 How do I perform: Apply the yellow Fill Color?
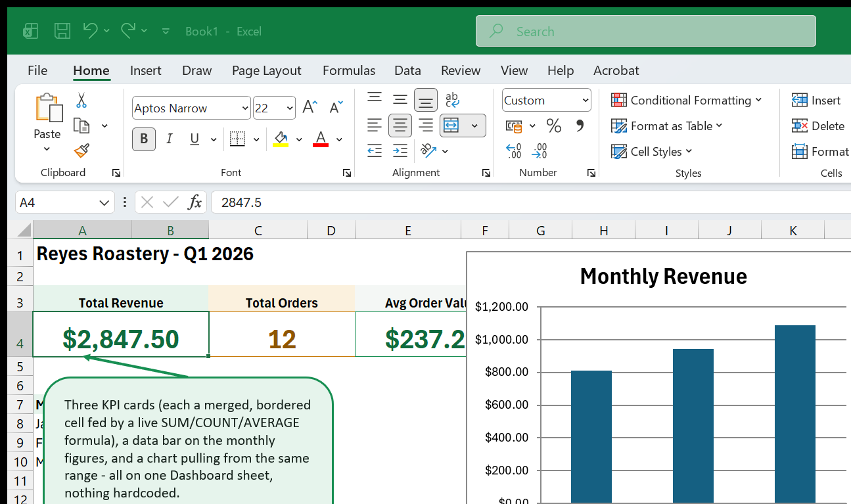(281, 139)
